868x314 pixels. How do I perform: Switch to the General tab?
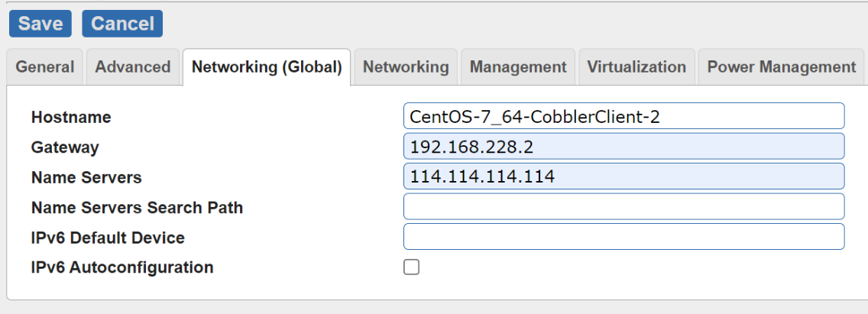[45, 67]
